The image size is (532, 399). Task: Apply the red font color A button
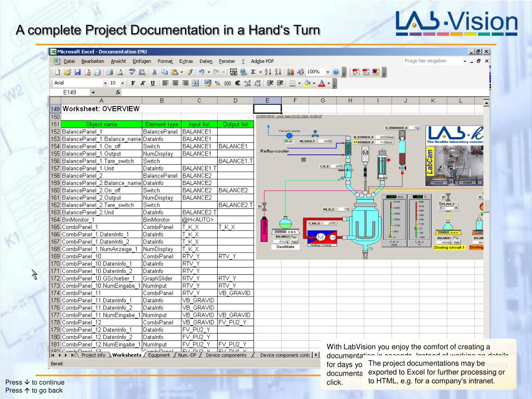(322, 83)
